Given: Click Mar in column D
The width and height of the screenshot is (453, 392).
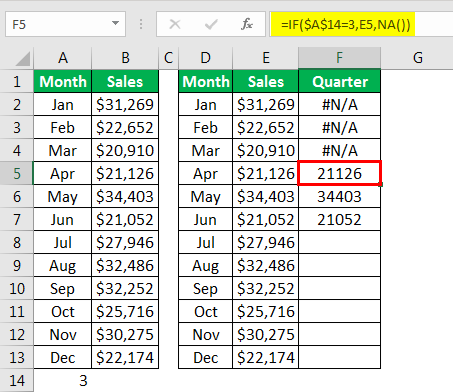Looking at the screenshot, I should tap(206, 150).
